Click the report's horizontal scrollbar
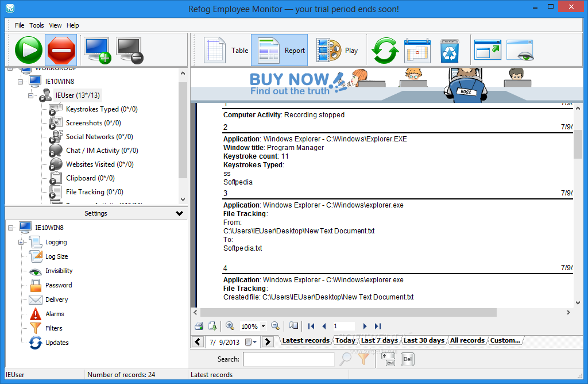This screenshot has width=588, height=384. click(x=349, y=312)
